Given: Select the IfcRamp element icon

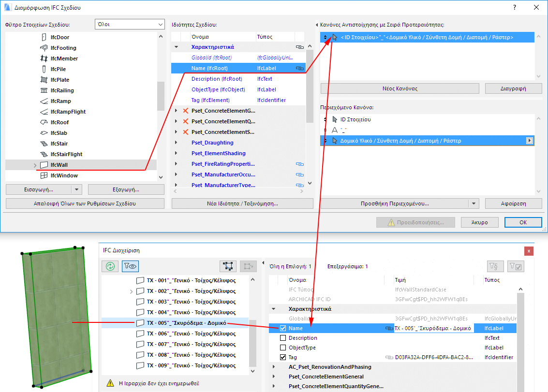Looking at the screenshot, I should click(44, 101).
